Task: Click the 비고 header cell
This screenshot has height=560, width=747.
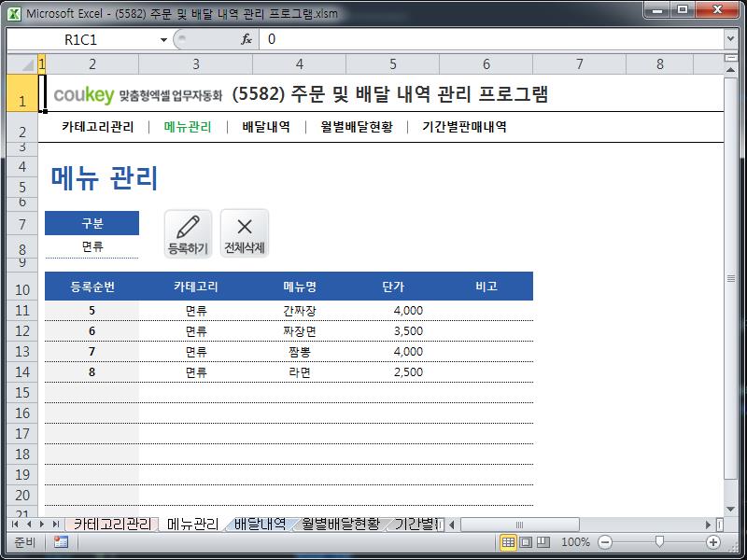Action: coord(486,287)
